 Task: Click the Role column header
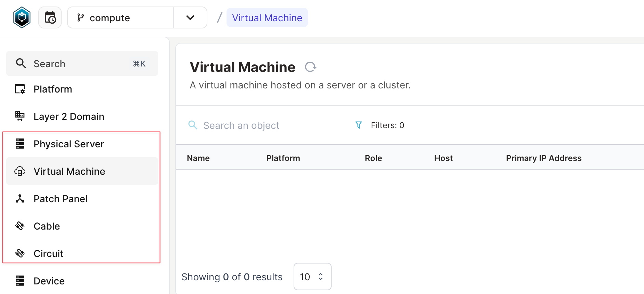[x=373, y=158]
